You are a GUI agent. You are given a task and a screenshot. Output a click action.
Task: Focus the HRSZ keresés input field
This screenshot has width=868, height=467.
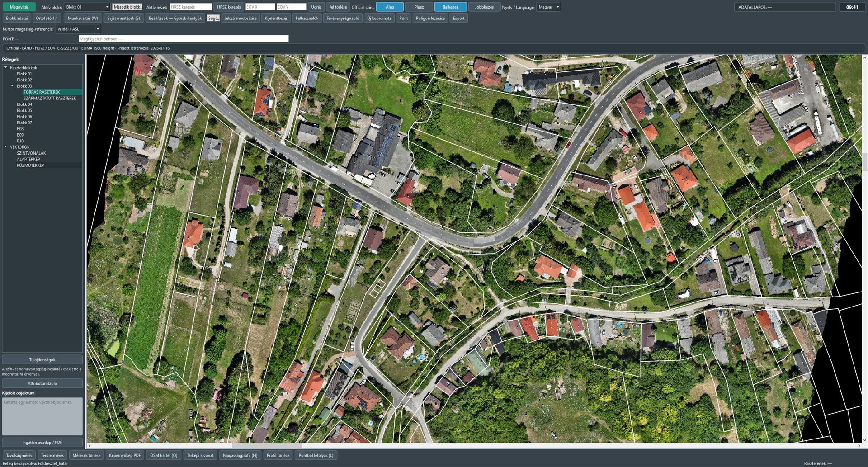[x=191, y=7]
